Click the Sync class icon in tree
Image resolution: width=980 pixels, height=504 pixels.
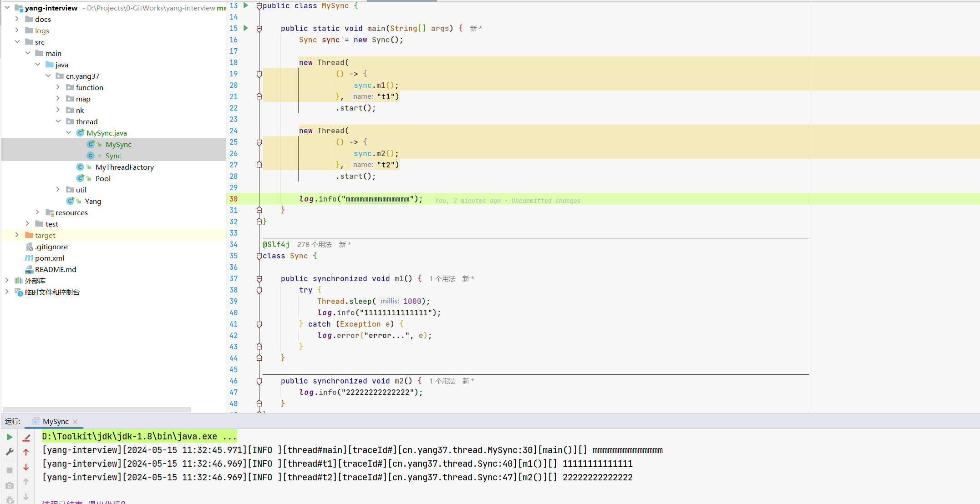coord(91,156)
